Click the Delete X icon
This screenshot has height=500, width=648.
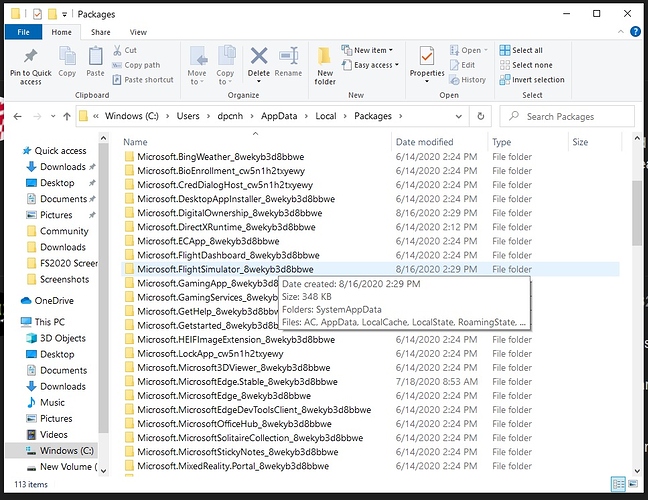pyautogui.click(x=259, y=56)
